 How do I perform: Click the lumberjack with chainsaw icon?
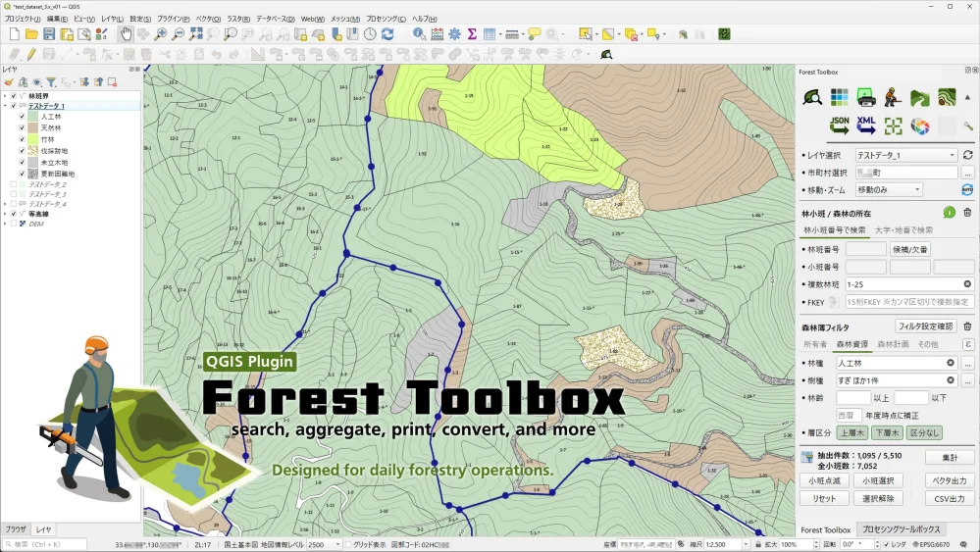(x=893, y=97)
